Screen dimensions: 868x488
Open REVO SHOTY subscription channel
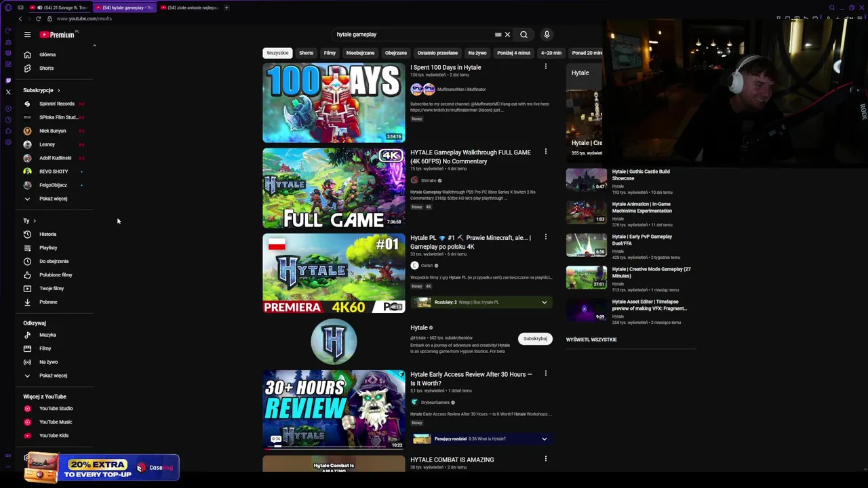[53, 171]
